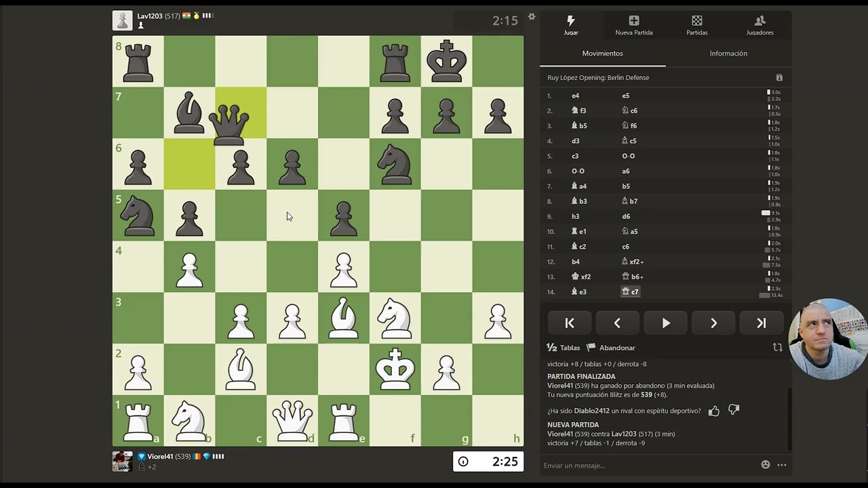
Task: Go to white move 3 Bb5
Action: 580,126
